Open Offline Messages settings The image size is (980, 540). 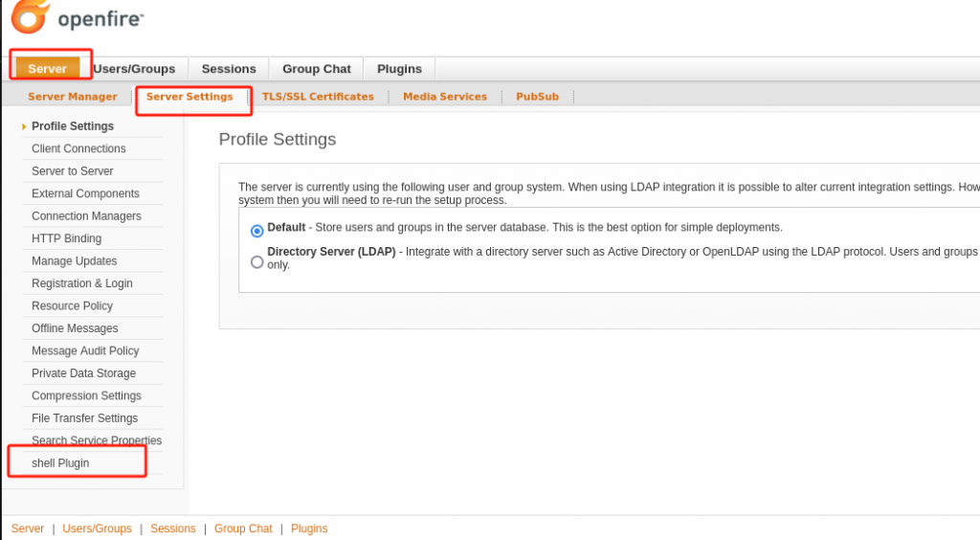(75, 328)
